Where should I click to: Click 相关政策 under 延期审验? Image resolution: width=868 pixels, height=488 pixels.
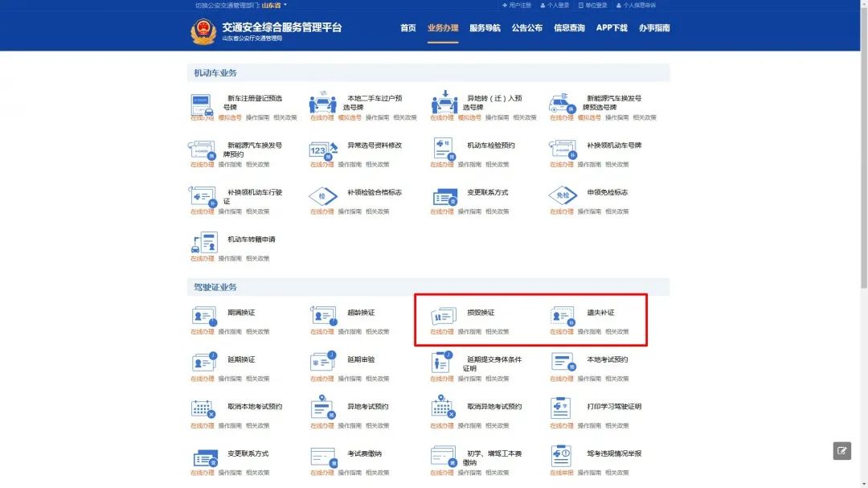click(378, 377)
